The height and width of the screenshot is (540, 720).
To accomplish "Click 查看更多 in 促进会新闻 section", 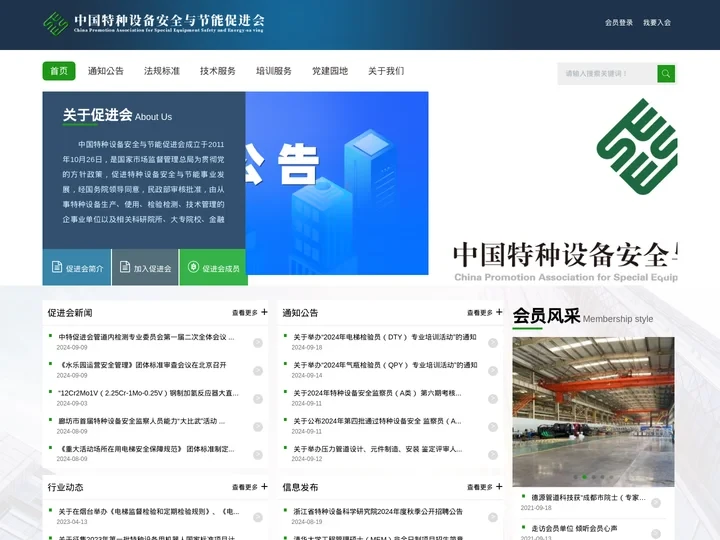I will (x=245, y=313).
